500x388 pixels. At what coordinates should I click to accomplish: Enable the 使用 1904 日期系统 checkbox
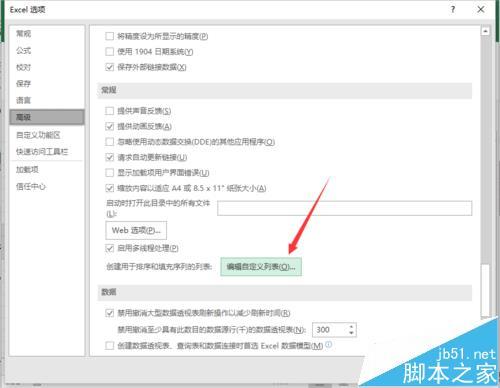coord(109,52)
